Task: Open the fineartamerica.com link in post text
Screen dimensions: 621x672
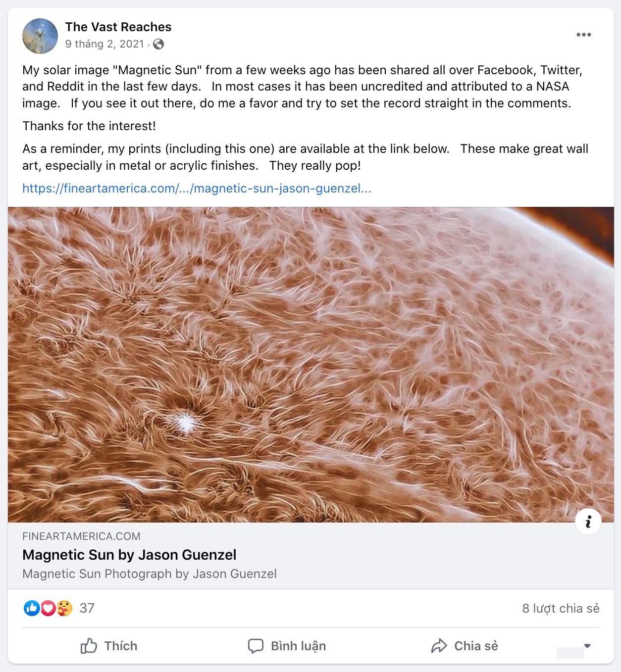Action: tap(197, 189)
